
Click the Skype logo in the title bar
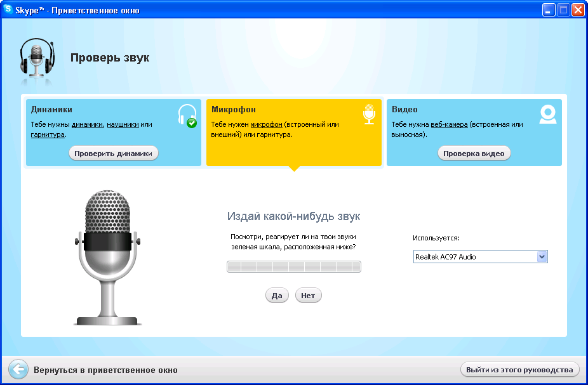coord(8,10)
